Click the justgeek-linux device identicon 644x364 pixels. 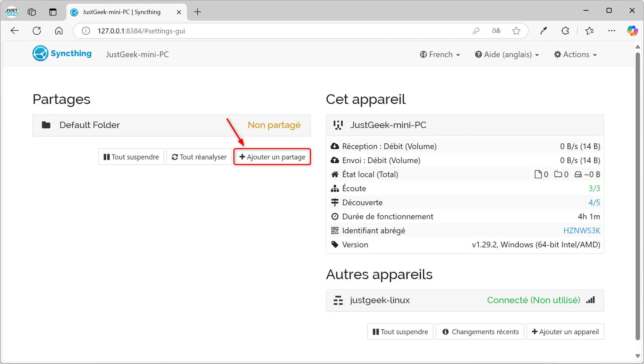tap(338, 300)
